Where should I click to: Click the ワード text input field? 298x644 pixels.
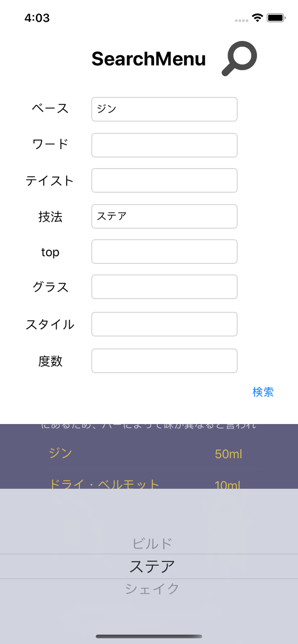164,145
